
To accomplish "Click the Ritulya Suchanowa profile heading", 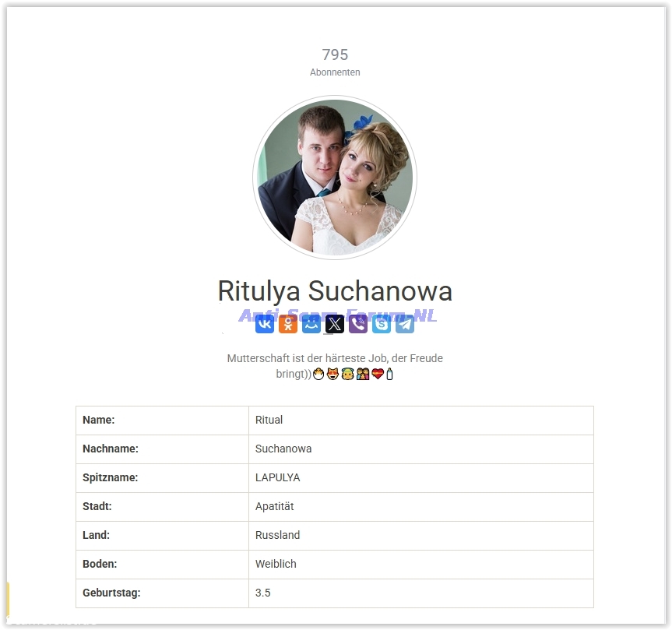I will point(335,291).
